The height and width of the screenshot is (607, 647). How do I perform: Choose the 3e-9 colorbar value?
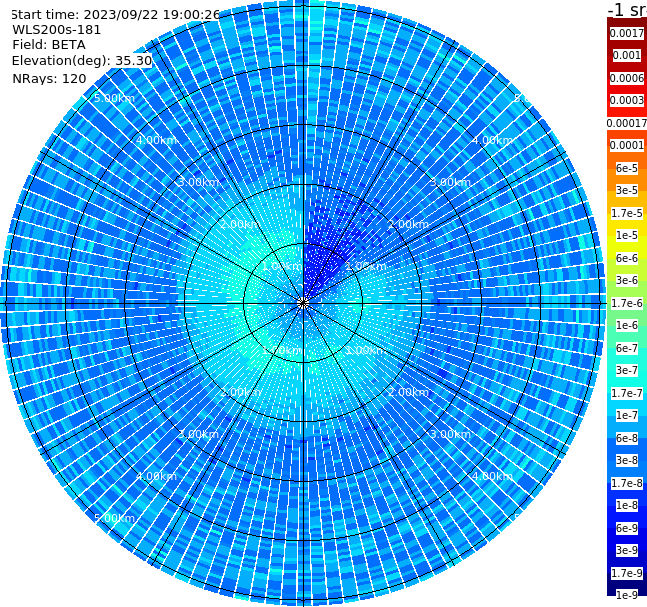(x=627, y=550)
